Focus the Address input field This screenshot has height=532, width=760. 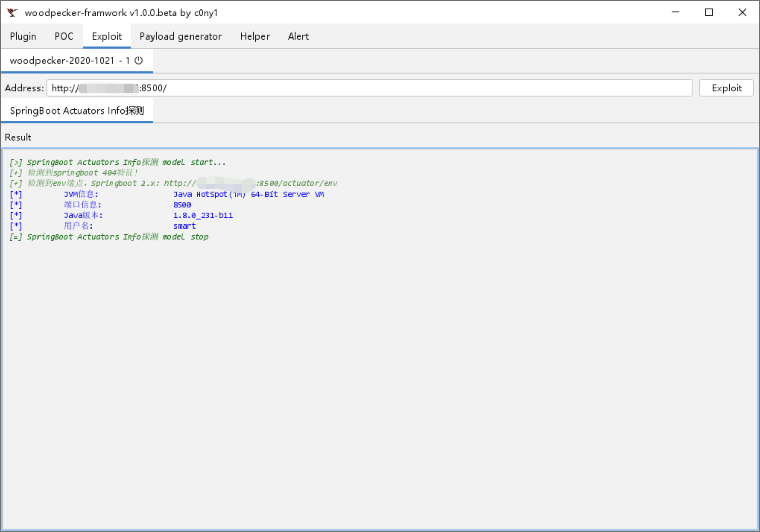(x=369, y=88)
